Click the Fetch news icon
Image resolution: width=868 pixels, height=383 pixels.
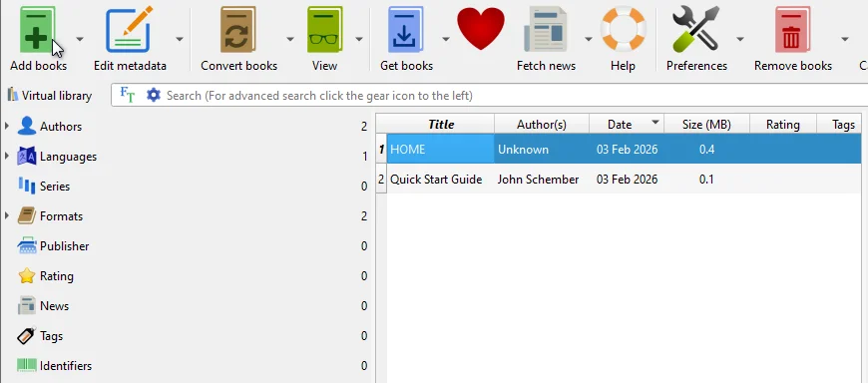point(546,29)
